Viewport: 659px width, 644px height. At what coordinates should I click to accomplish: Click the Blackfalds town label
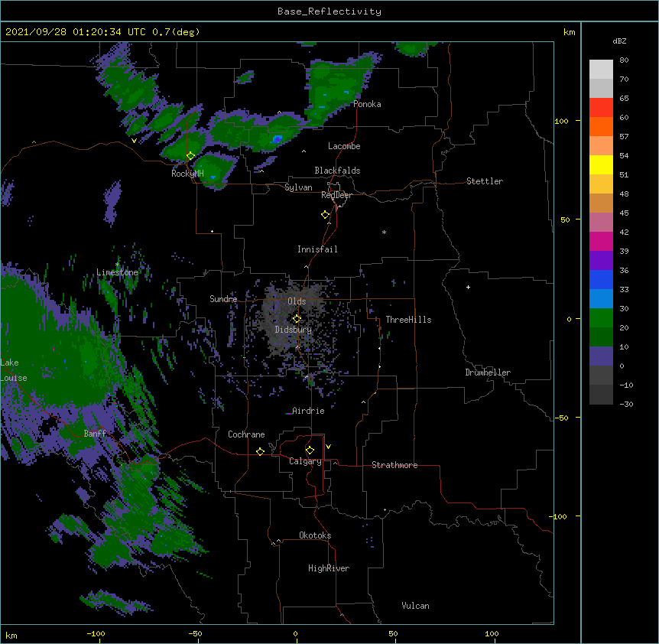click(337, 171)
